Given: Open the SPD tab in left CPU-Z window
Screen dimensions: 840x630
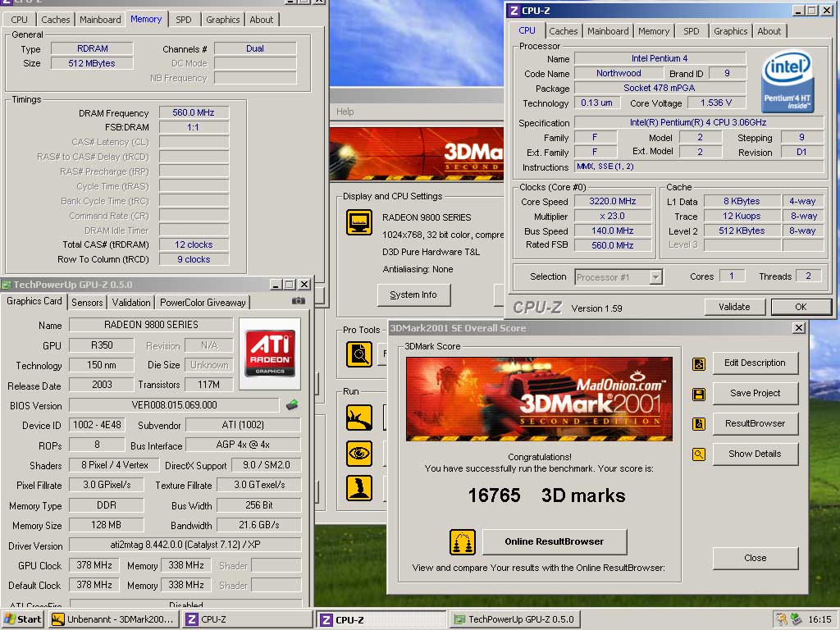Looking at the screenshot, I should point(183,20).
